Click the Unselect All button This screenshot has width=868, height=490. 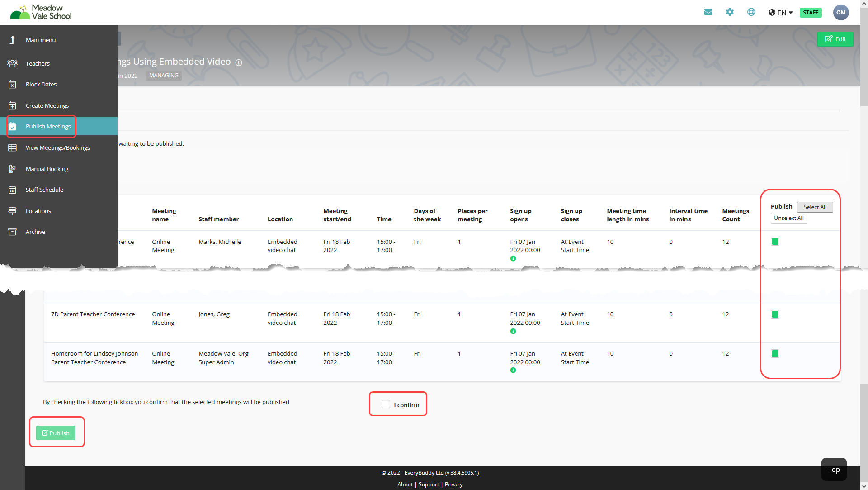788,218
